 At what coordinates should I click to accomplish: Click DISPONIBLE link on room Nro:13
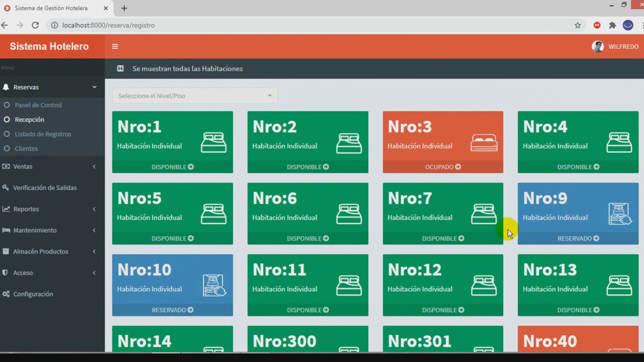(x=578, y=310)
